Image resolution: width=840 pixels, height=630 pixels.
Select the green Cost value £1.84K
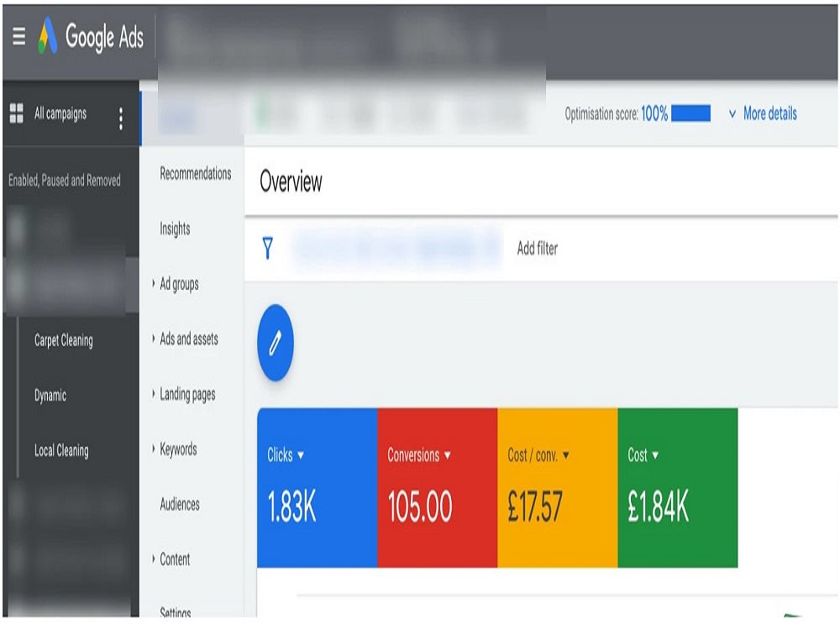(658, 507)
